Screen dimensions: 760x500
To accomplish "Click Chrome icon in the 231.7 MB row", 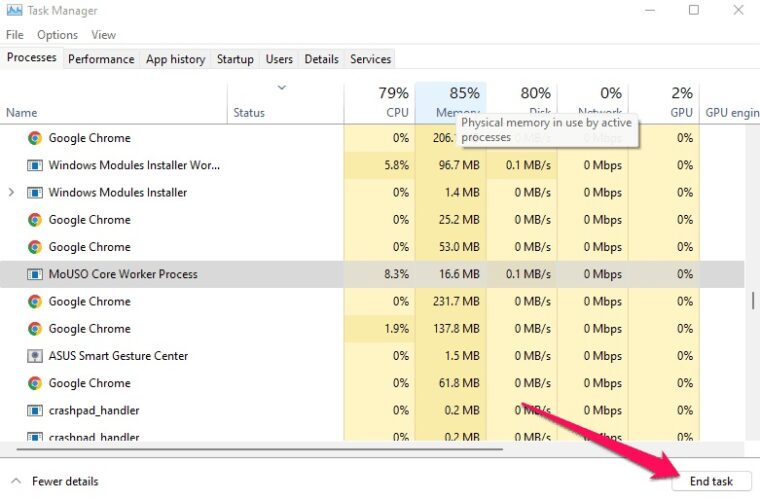I will 34,301.
